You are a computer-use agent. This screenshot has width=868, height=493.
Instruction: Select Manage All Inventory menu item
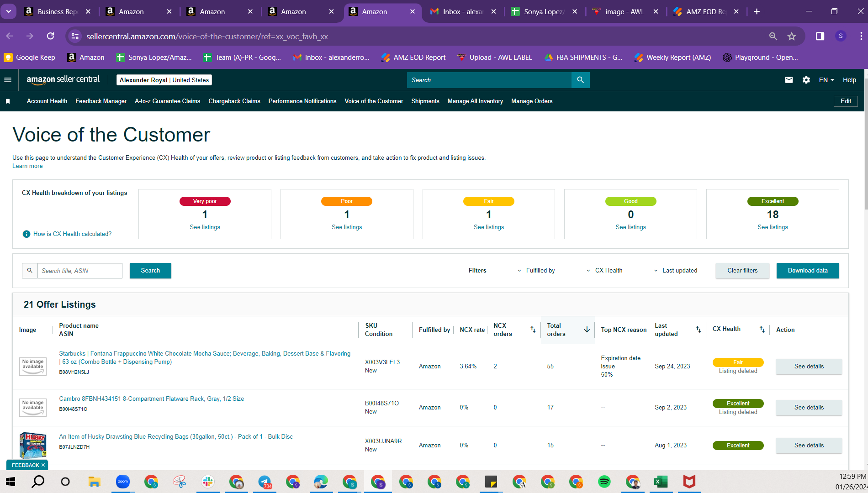pyautogui.click(x=475, y=101)
